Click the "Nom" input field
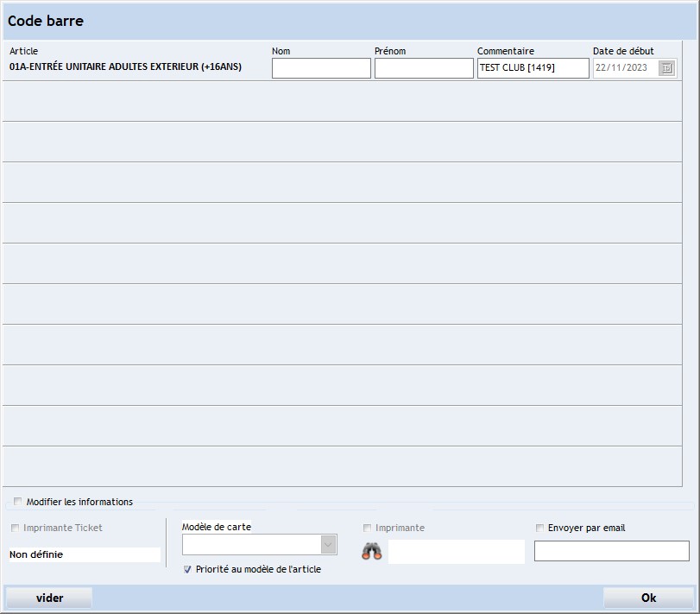 320,67
